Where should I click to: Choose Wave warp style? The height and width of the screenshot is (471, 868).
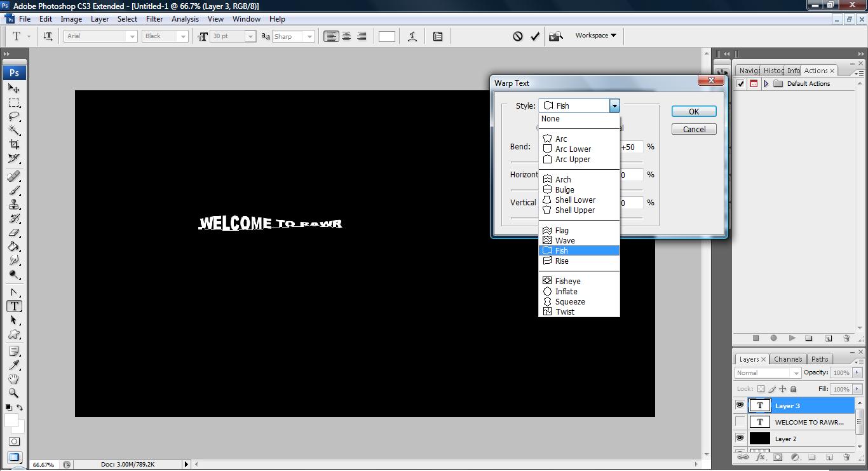(579, 240)
